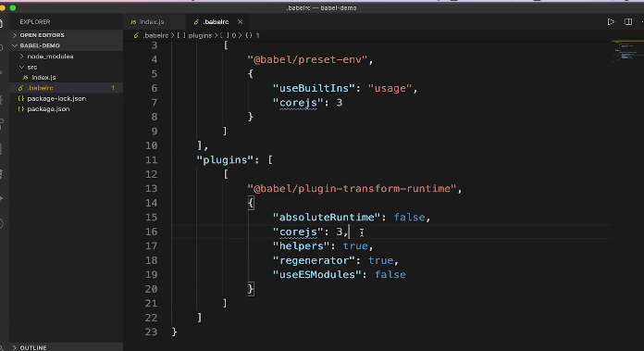Screen dimensions: 644x351
Task: Click the window title .babelrc — babel-demo
Action: 321,7
